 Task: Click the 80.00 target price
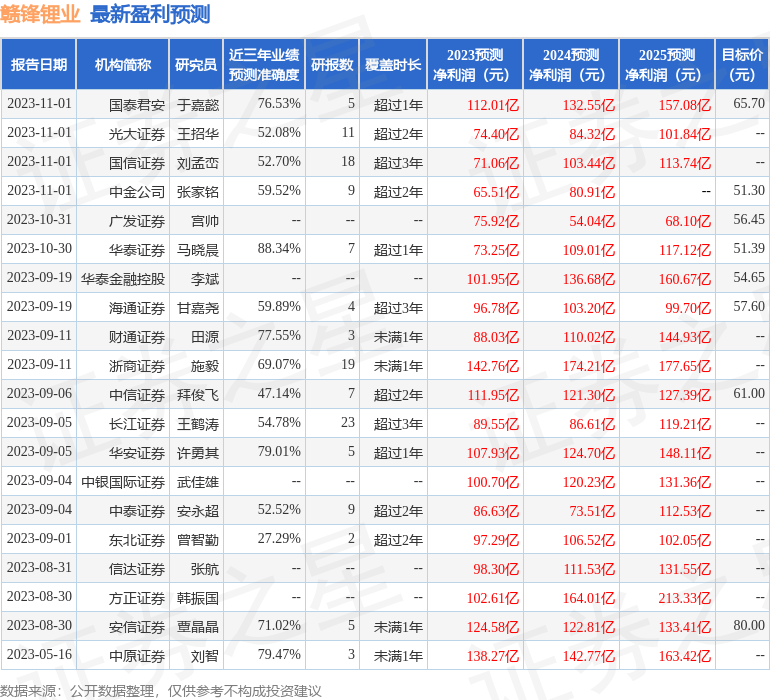(x=749, y=625)
